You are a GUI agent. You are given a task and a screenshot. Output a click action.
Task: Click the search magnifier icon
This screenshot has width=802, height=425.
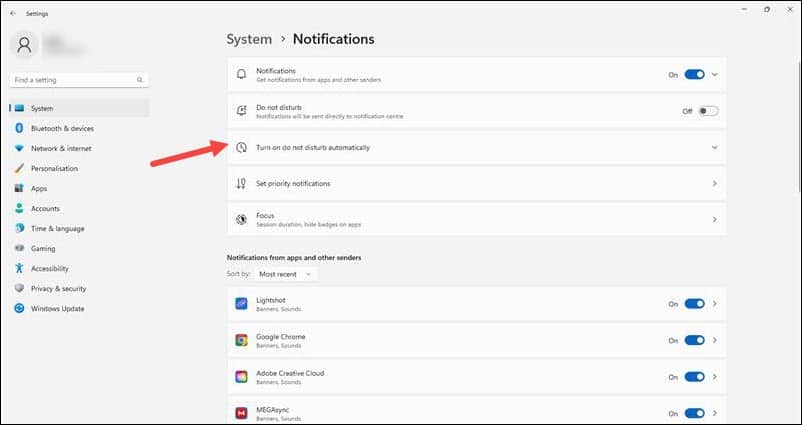[140, 80]
